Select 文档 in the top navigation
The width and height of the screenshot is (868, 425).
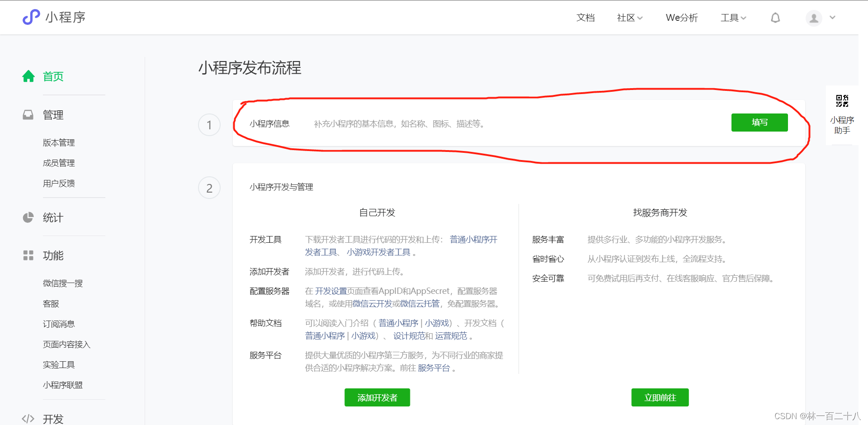585,18
